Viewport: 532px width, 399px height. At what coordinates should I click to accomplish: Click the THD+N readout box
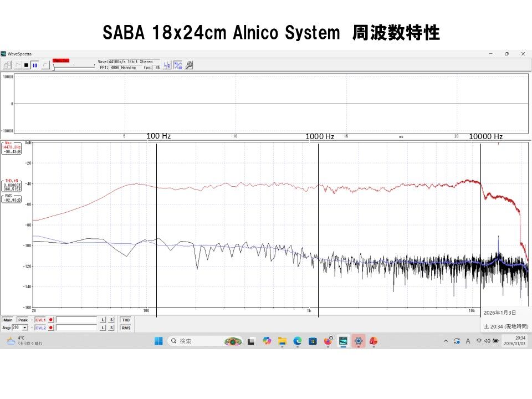click(12, 185)
